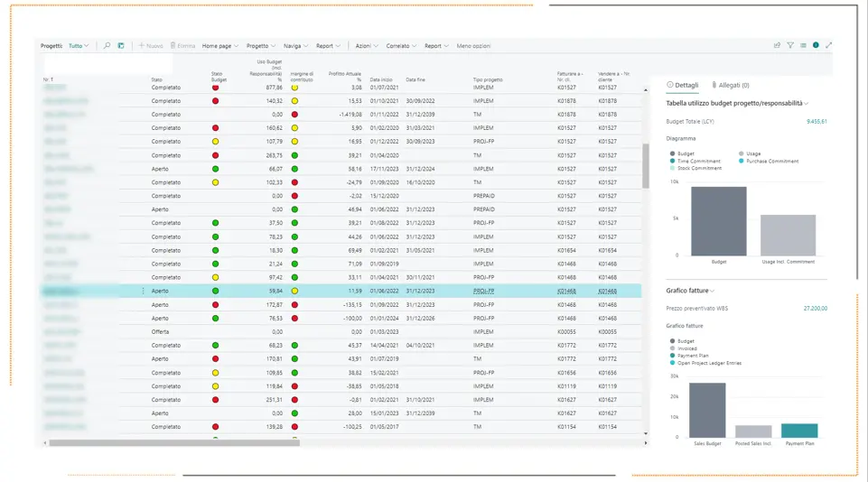Screen dimensions: 868x482
Task: Click the Meno opzioni link
Action: tap(473, 46)
